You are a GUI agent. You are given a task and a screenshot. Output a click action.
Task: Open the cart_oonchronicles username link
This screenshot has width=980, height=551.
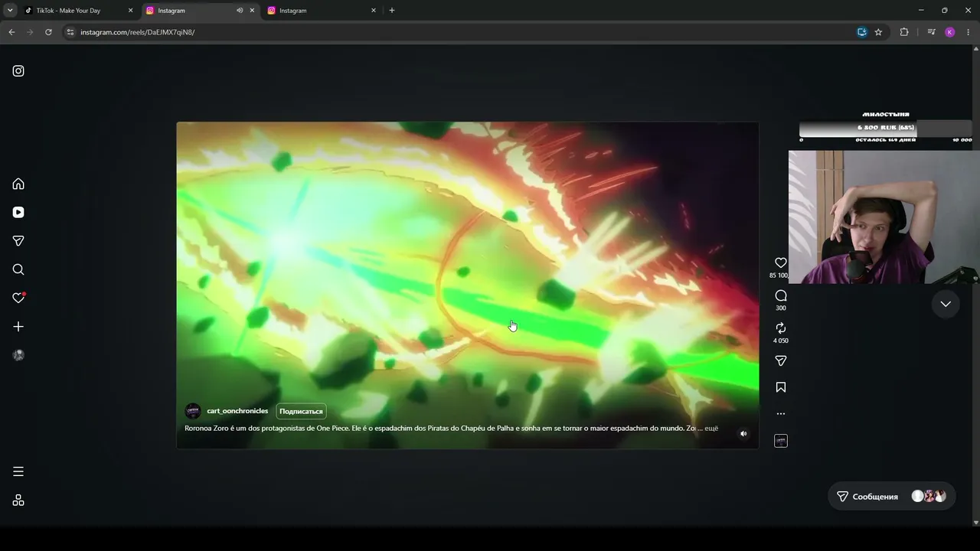(237, 411)
